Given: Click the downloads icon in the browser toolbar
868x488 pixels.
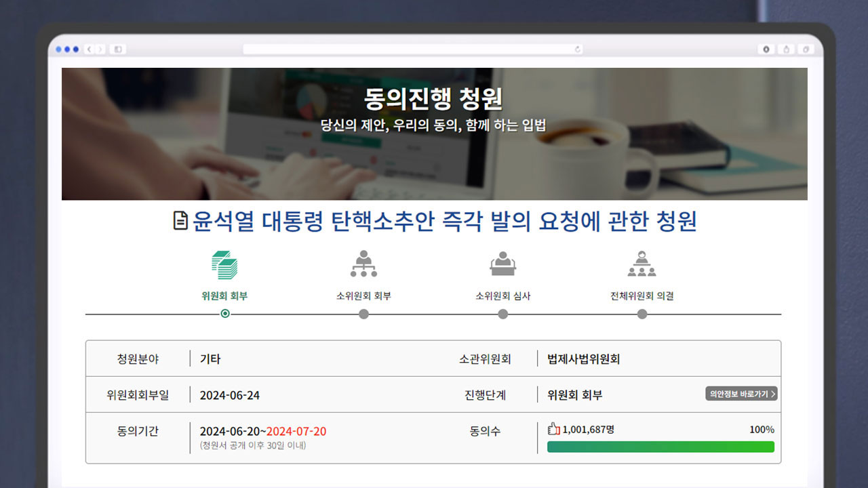Looking at the screenshot, I should click(x=766, y=49).
